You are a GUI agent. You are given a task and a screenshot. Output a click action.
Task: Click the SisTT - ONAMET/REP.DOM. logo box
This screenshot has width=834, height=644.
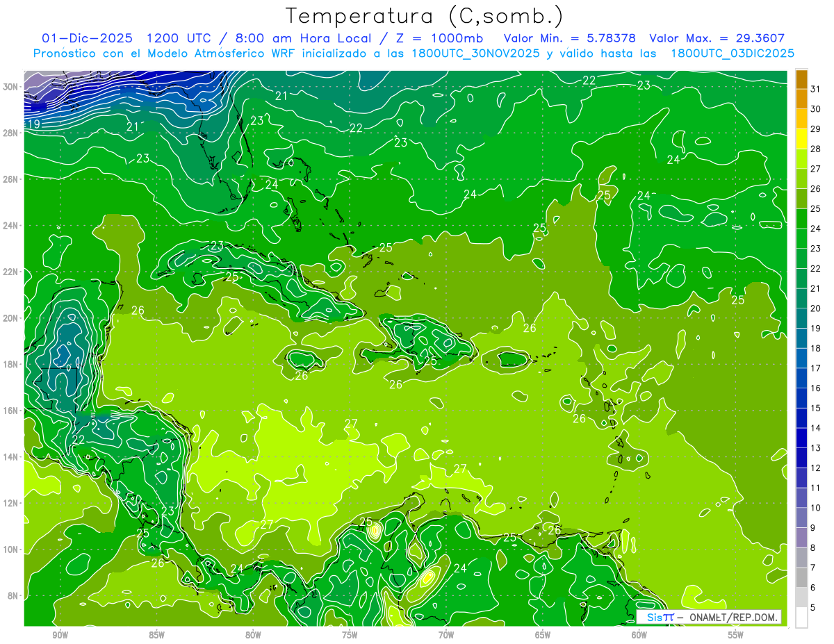[x=710, y=617]
